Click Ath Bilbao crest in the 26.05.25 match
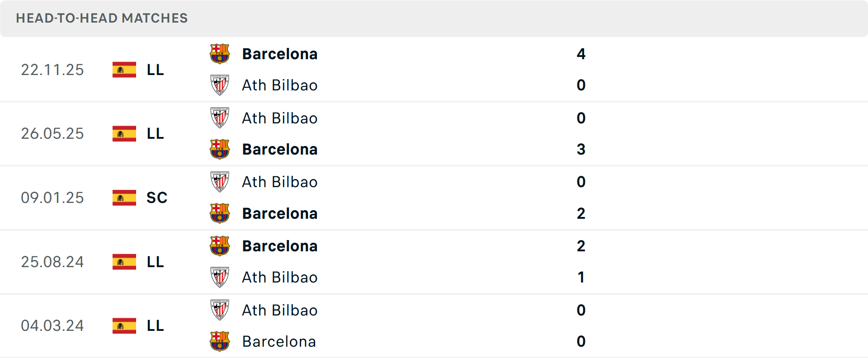The width and height of the screenshot is (868, 358). (x=220, y=118)
